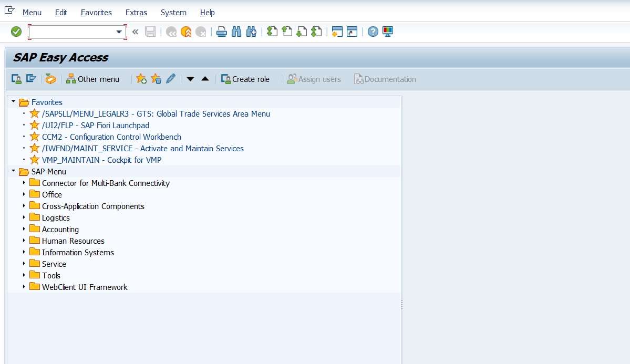
Task: Click the Create New Session icon
Action: coord(337,32)
